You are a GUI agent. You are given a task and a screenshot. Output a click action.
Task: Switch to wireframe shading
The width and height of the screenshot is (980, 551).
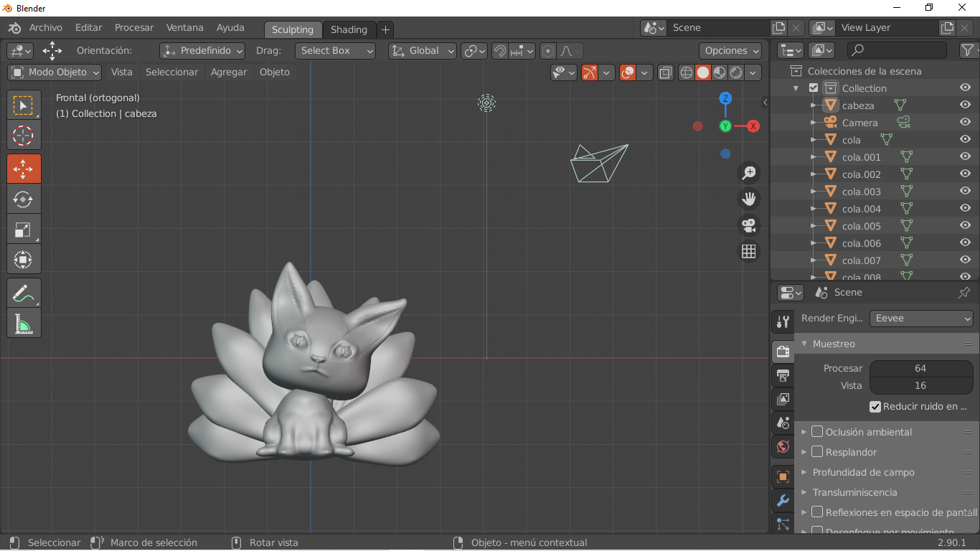(x=687, y=72)
